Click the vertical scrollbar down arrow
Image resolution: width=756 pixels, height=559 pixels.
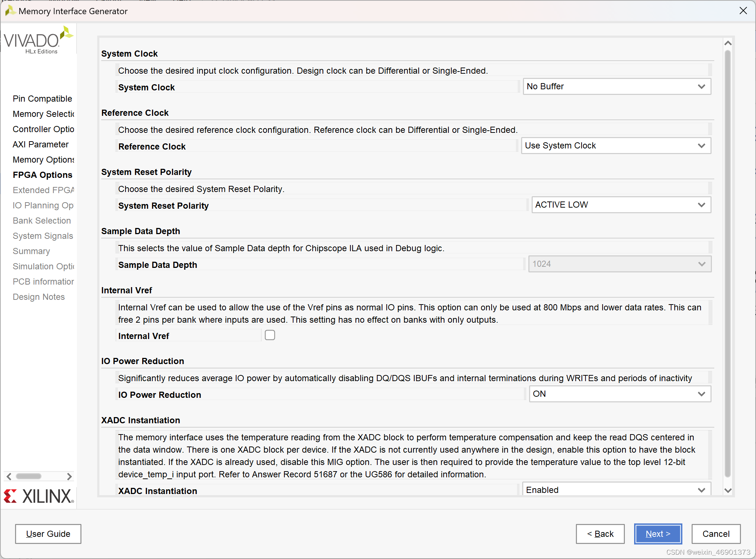pos(728,490)
